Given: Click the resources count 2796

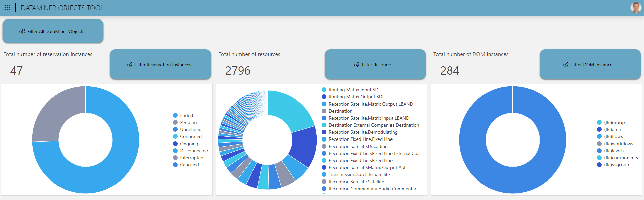Looking at the screenshot, I should (x=238, y=71).
